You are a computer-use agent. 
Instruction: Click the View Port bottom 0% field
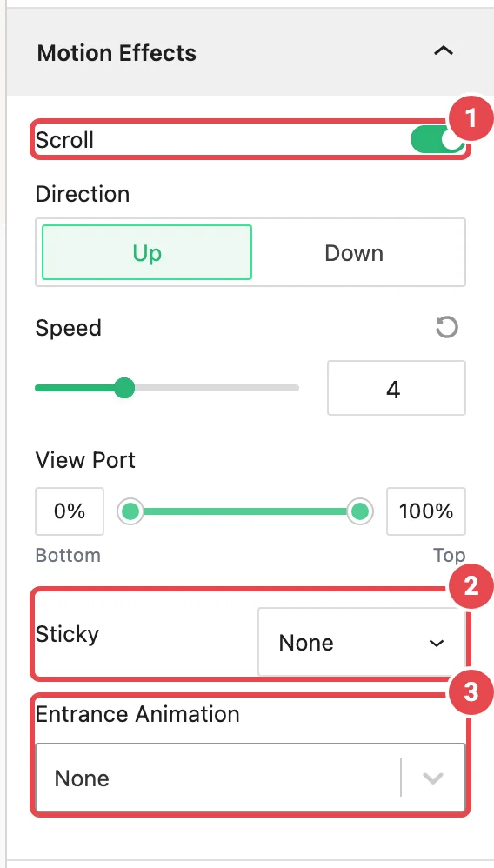70,511
